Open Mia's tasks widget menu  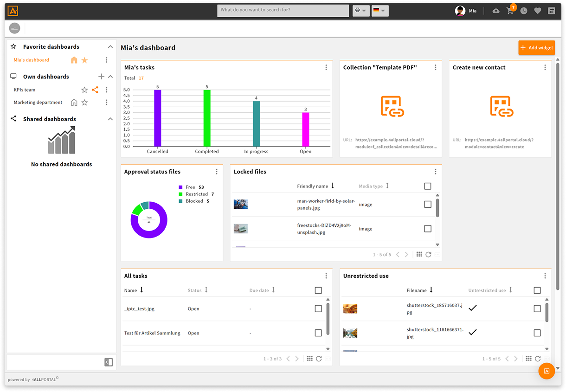click(326, 67)
